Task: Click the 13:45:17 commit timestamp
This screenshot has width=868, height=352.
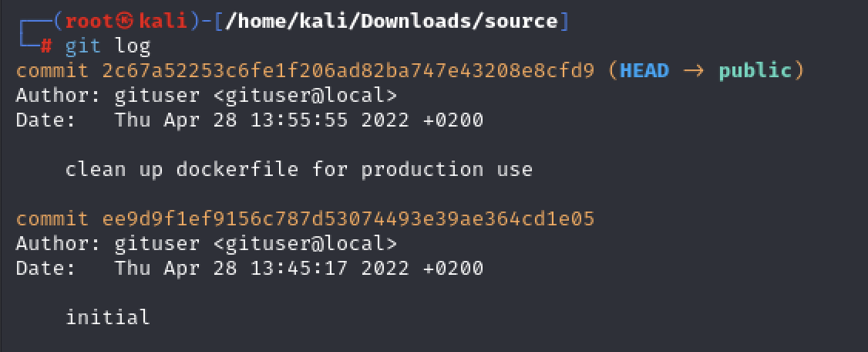Action: [x=299, y=269]
